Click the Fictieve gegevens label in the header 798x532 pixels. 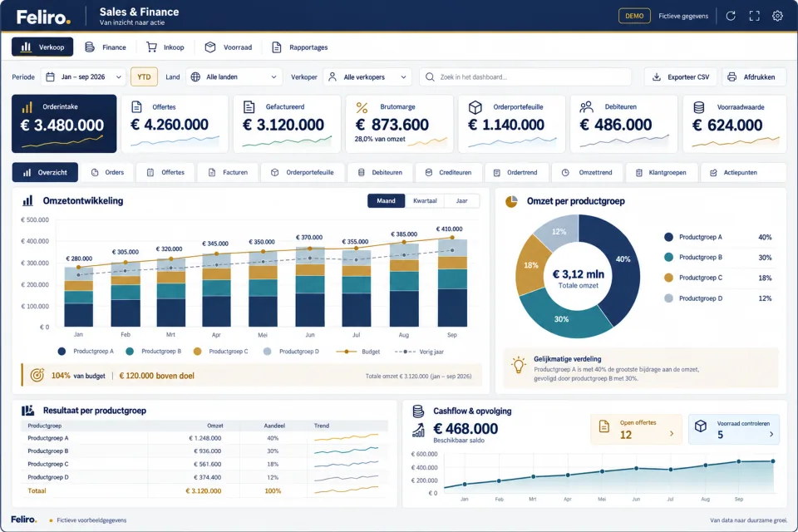(683, 16)
